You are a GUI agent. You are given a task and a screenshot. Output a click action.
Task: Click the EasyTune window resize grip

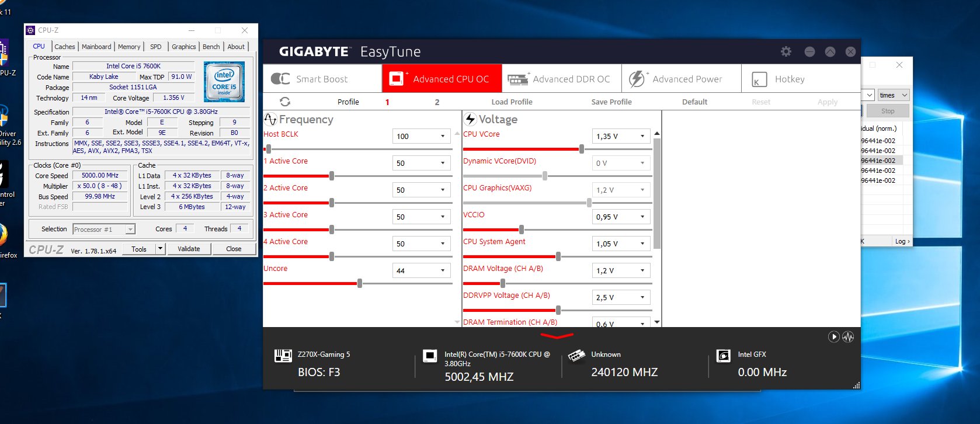tap(856, 385)
